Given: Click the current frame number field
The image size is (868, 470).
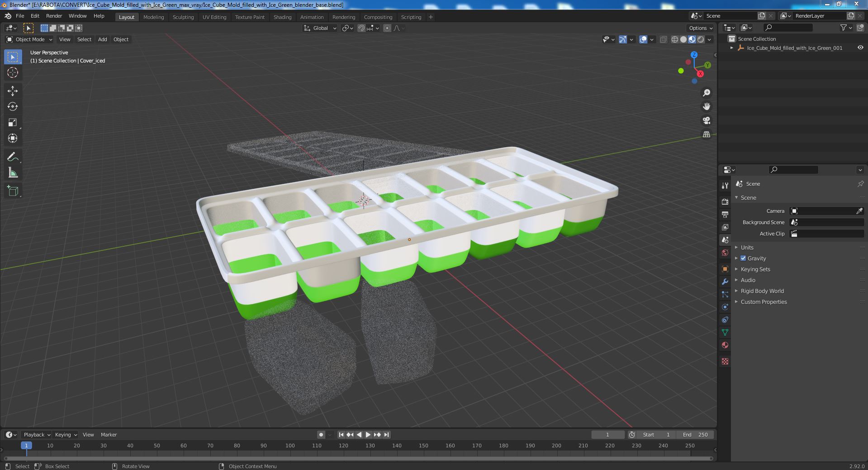Looking at the screenshot, I should (607, 435).
